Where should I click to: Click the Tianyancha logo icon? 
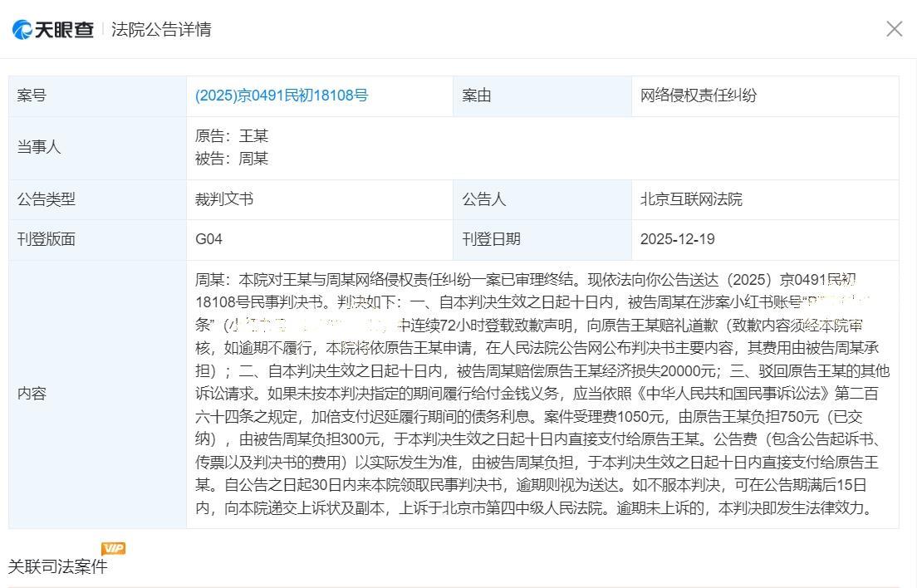[x=23, y=30]
